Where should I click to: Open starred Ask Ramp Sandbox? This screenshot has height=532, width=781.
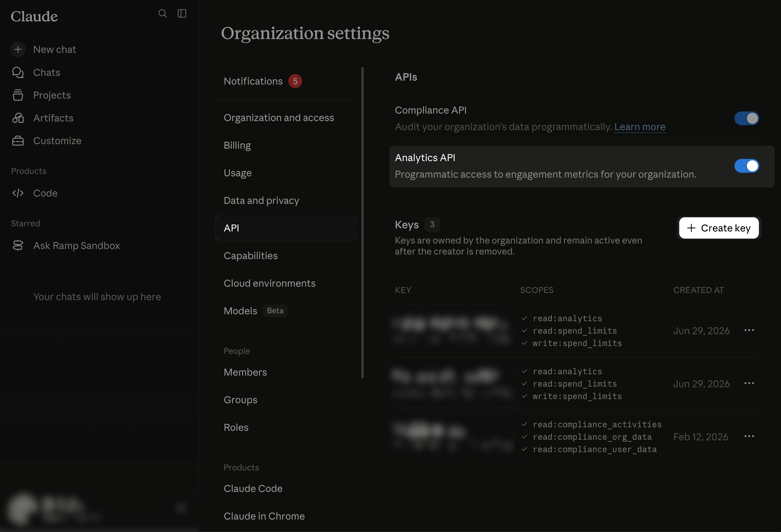coord(77,246)
